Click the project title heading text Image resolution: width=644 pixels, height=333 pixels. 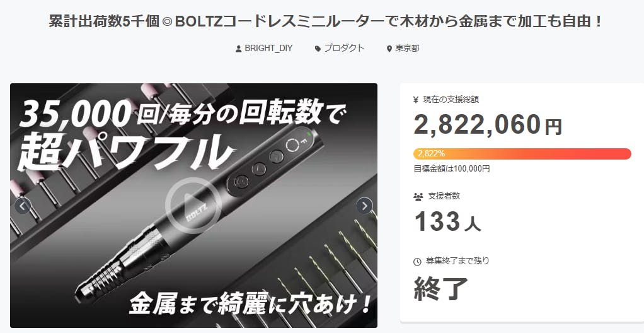click(x=325, y=21)
